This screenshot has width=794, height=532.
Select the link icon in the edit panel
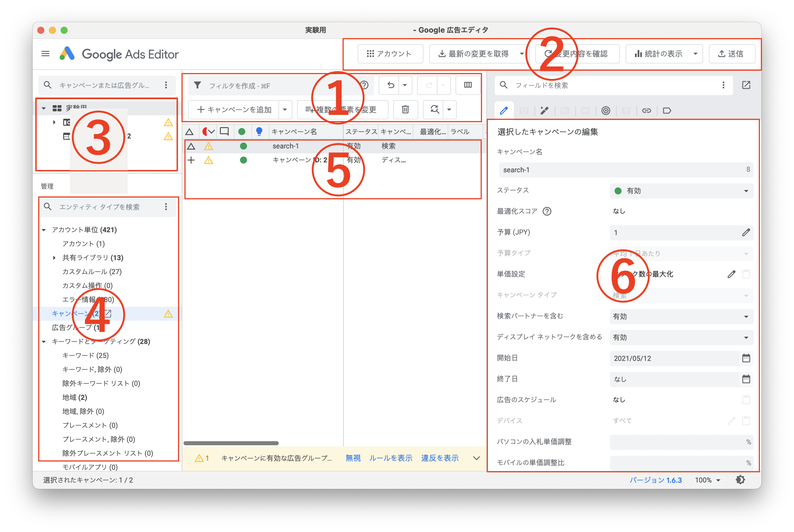[647, 110]
